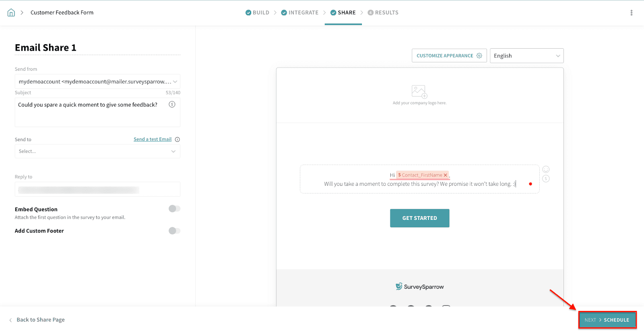
Task: Click the add company logo image icon
Action: coord(419,92)
